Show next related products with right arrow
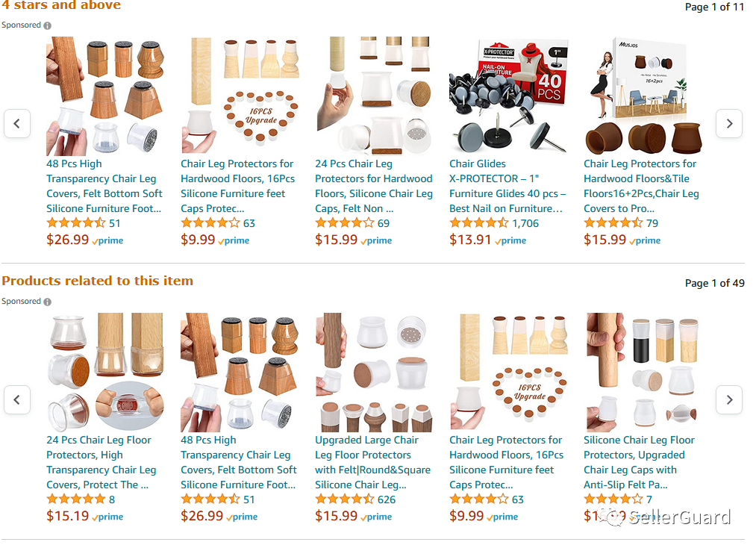The width and height of the screenshot is (756, 548). (x=729, y=400)
